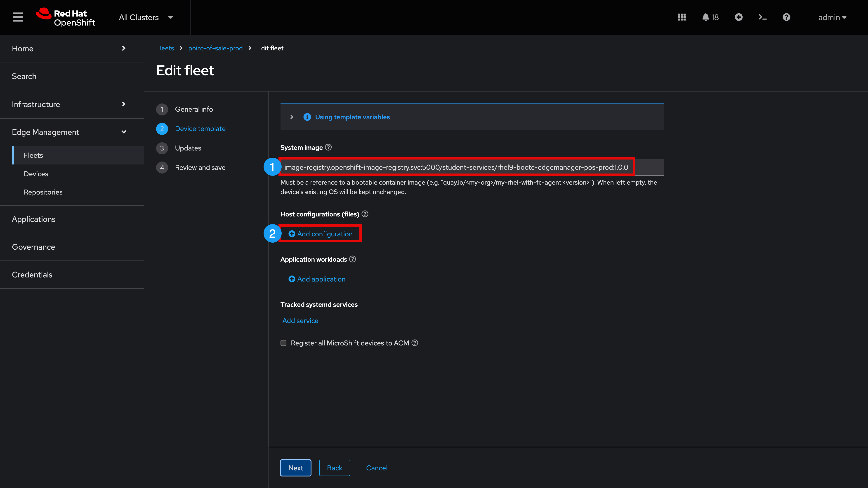Collapse the Edge Management section
The width and height of the screenshot is (868, 488).
pos(72,132)
